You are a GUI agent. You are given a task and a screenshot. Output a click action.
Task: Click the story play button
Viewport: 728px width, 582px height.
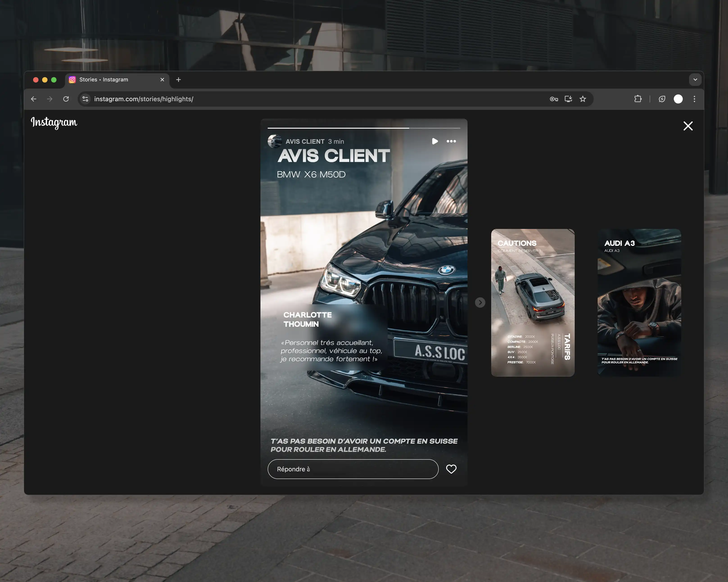point(434,141)
